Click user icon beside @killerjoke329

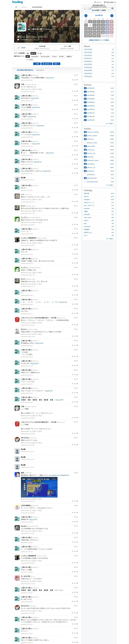(85, 178)
